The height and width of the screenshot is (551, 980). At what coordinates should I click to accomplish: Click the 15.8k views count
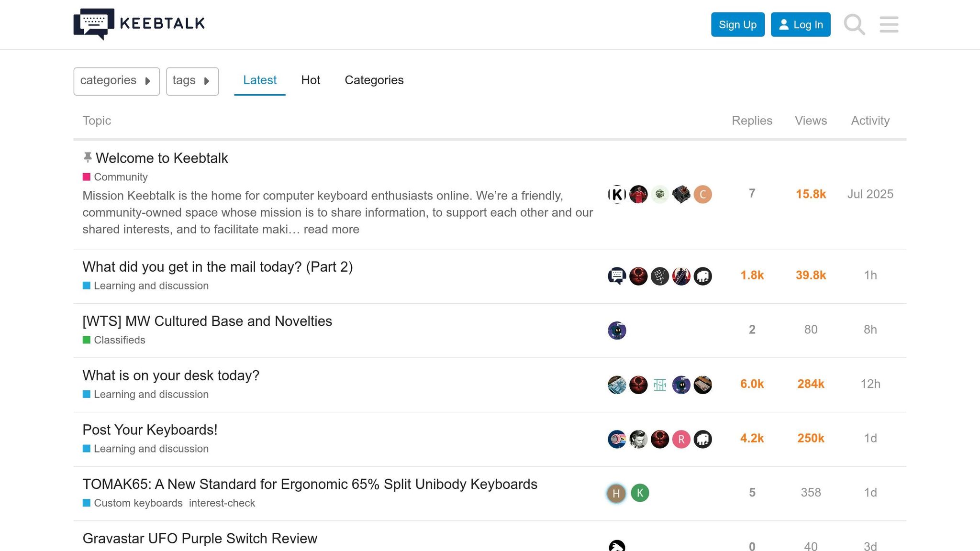tap(811, 194)
